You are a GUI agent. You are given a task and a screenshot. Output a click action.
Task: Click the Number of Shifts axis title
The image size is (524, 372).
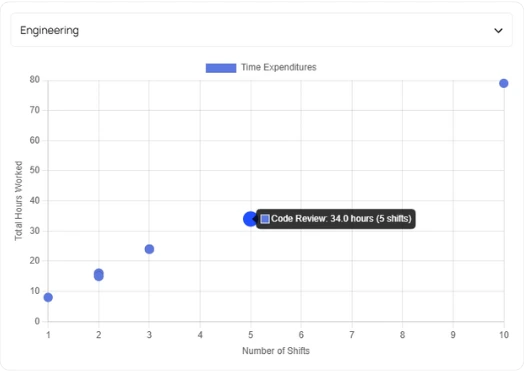coord(276,351)
